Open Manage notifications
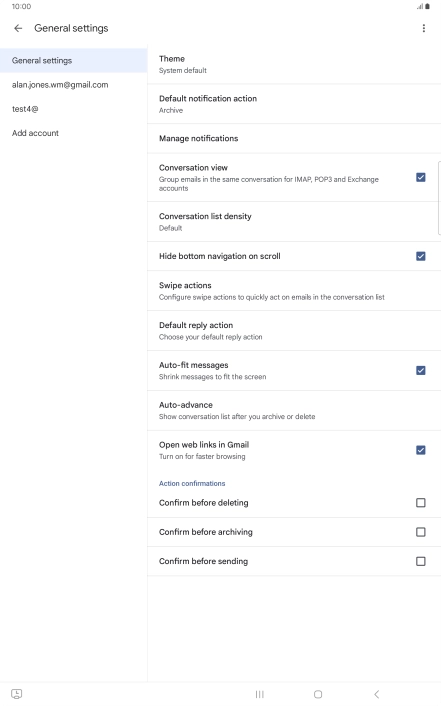 [x=294, y=139]
